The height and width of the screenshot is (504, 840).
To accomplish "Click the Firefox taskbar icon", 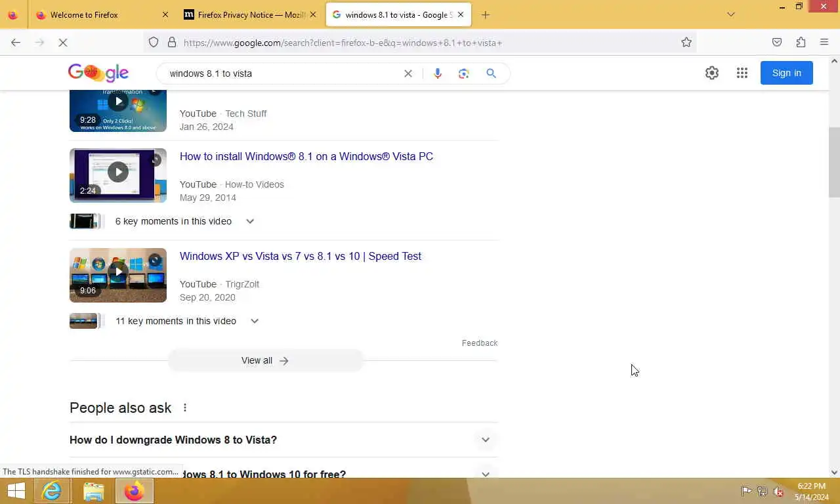I will [135, 491].
